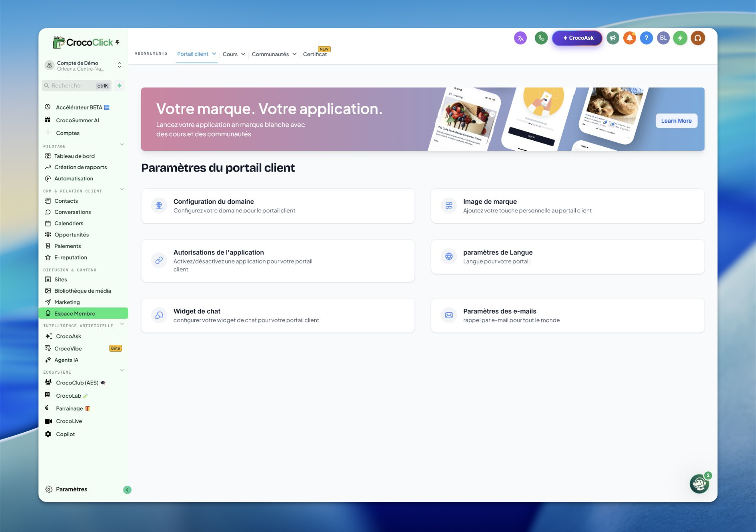Open the crocodile chat widget bubble
The width and height of the screenshot is (756, 532).
[x=699, y=483]
